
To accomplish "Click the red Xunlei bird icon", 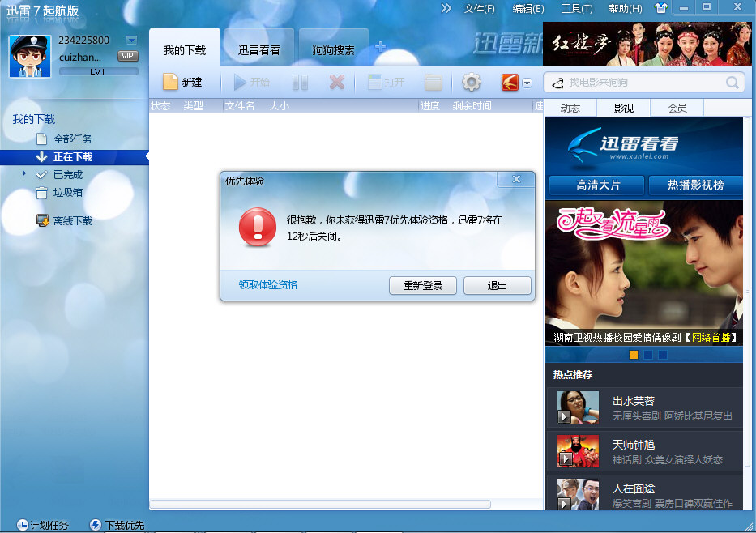I will pyautogui.click(x=510, y=83).
